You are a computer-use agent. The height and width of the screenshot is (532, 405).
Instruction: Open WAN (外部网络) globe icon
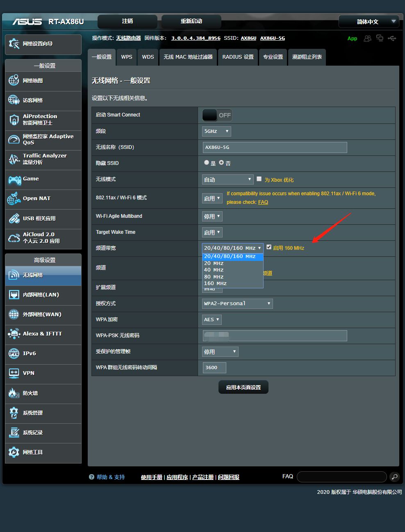pos(14,314)
